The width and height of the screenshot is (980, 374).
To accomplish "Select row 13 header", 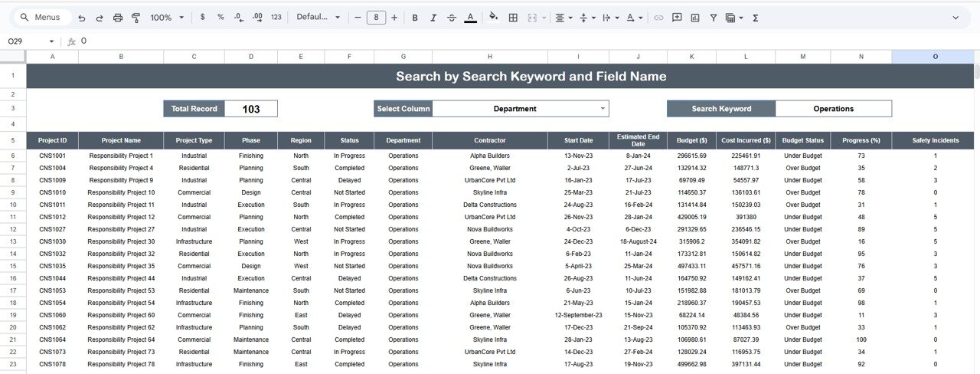I will coord(13,241).
